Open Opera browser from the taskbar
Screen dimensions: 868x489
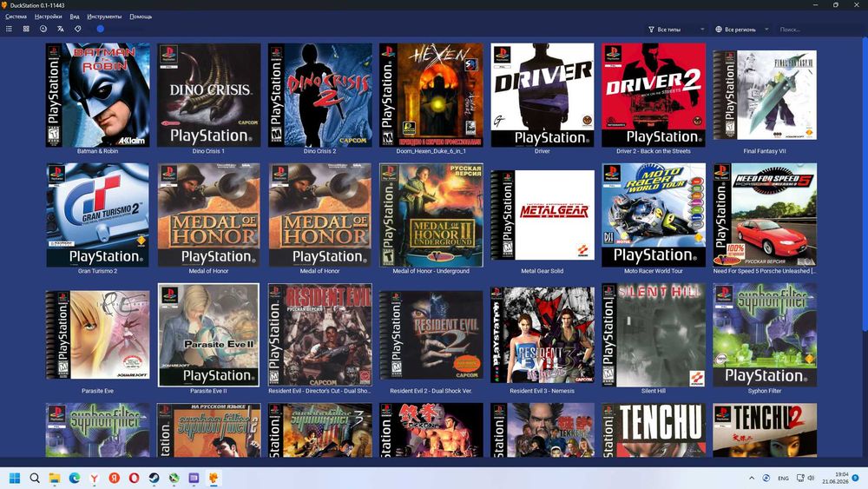(x=134, y=478)
